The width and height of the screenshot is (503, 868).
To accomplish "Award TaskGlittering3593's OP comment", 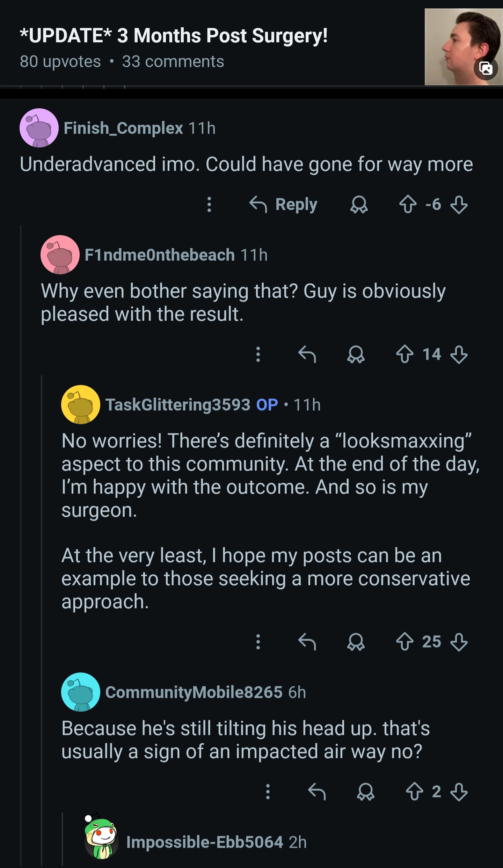I will [356, 641].
